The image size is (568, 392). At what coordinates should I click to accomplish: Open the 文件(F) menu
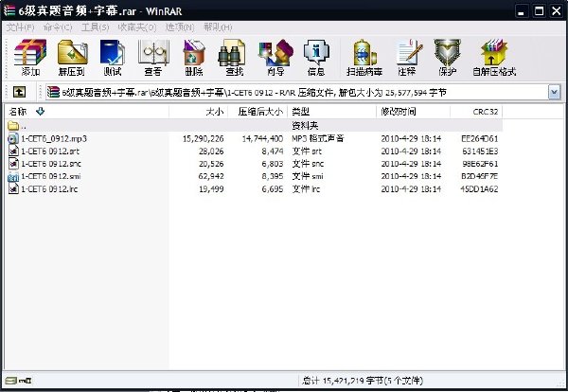20,27
